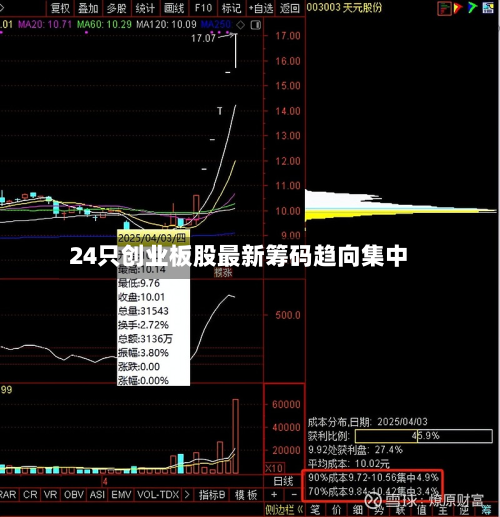Go back with the 返回 button
The image size is (500, 517).
click(x=290, y=8)
